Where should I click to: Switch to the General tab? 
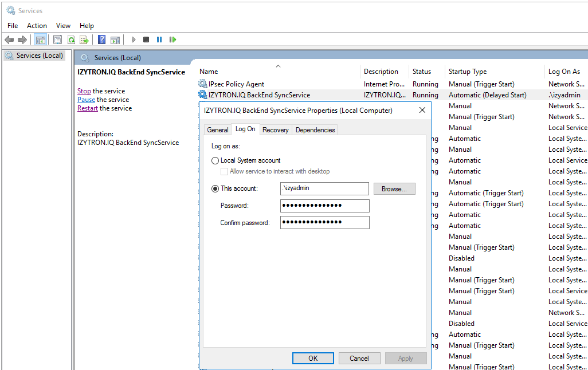tap(218, 129)
